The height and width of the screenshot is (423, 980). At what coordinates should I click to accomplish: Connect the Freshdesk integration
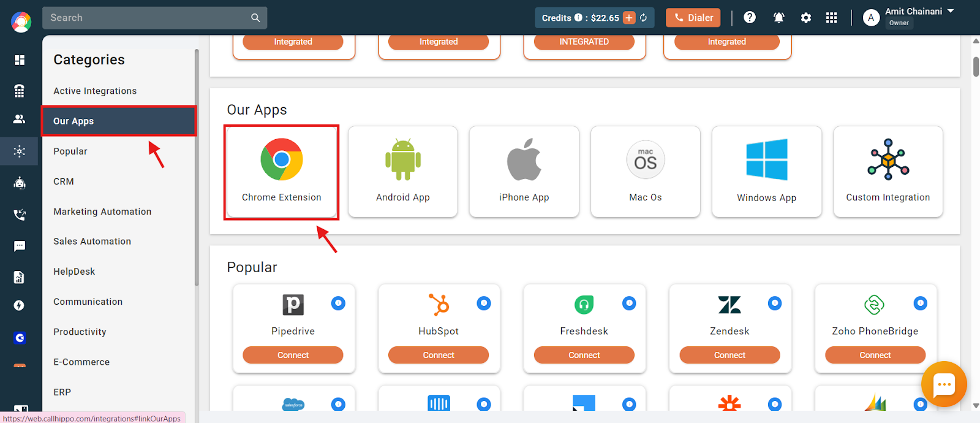[x=584, y=355]
